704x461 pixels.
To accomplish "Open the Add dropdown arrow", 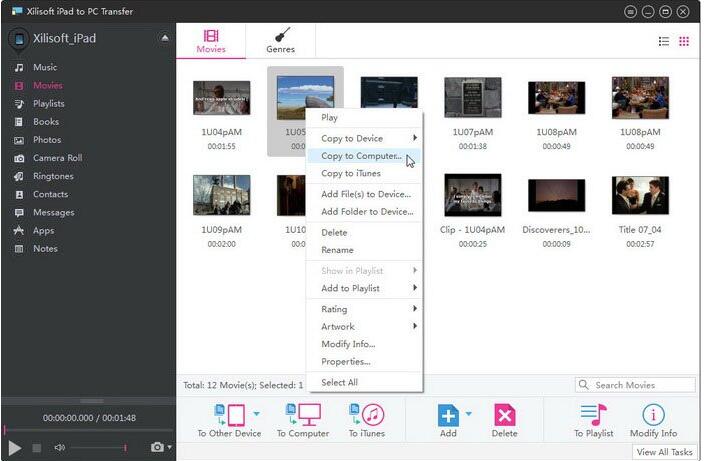I will click(x=469, y=413).
